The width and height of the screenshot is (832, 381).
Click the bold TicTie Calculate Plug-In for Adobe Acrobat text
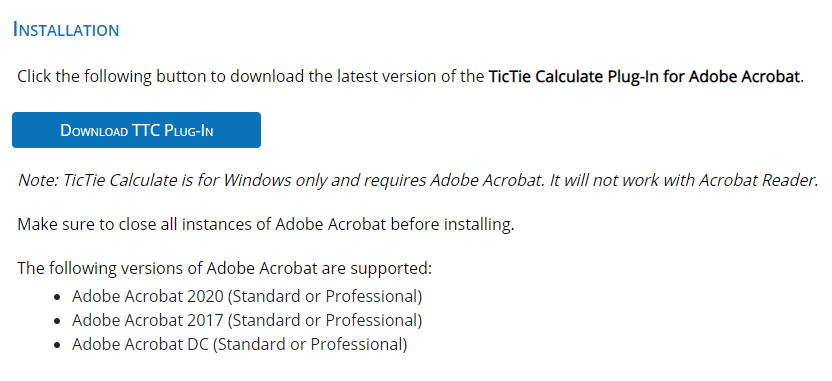[644, 77]
